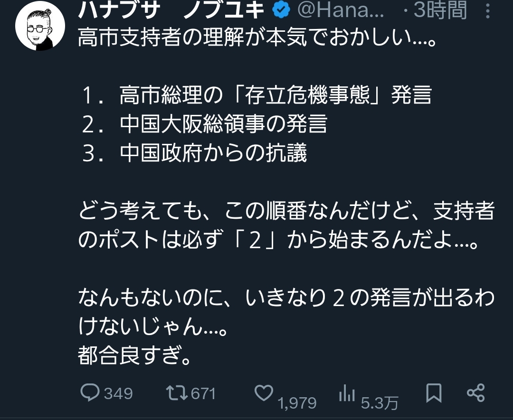Click the line 中国大阪総領事の発言
513x420 pixels.
tap(205, 124)
